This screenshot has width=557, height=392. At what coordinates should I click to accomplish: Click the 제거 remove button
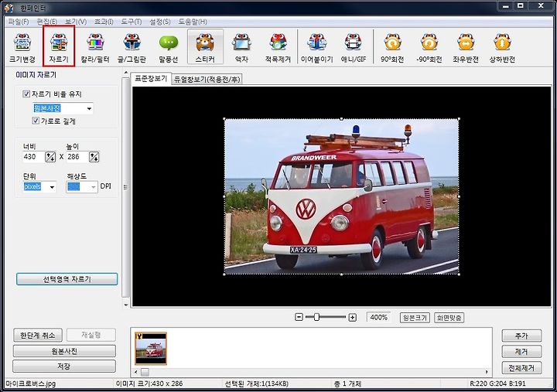click(521, 352)
